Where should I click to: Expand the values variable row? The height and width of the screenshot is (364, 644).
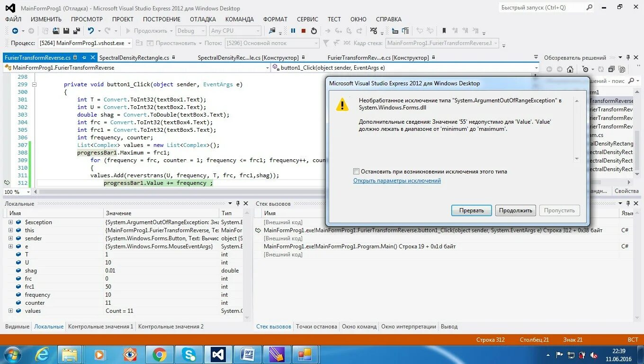click(10, 310)
